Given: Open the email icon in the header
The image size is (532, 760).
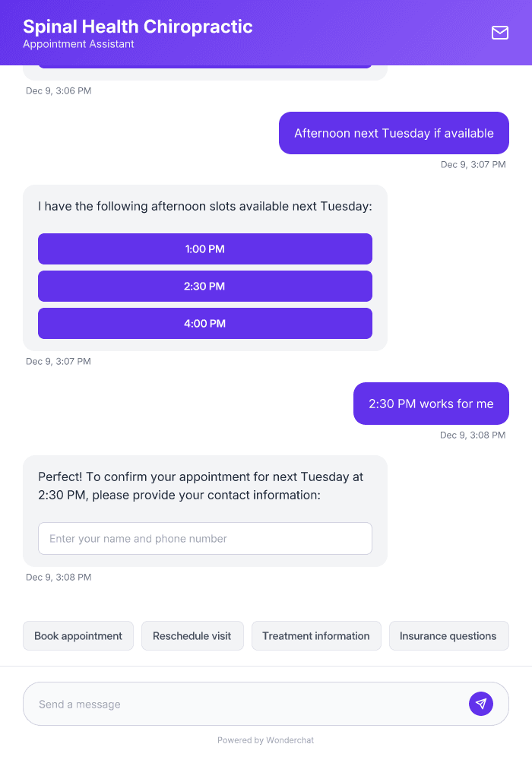Looking at the screenshot, I should click(x=500, y=33).
